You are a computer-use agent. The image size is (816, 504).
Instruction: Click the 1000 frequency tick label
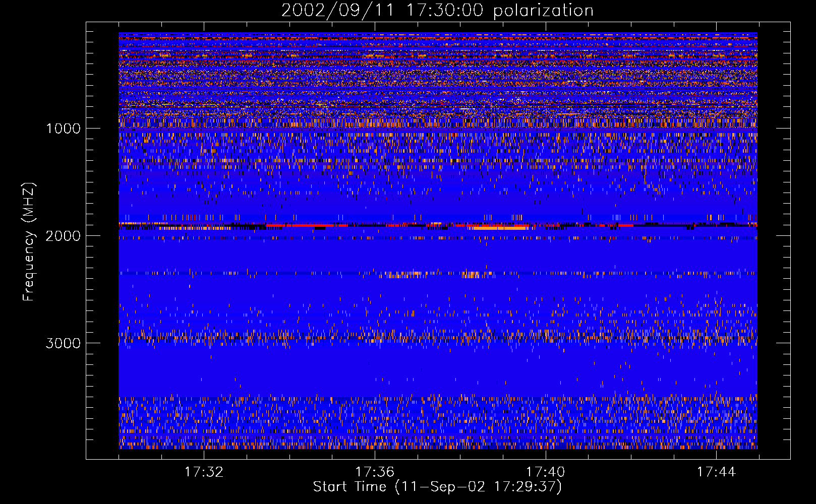pos(63,129)
